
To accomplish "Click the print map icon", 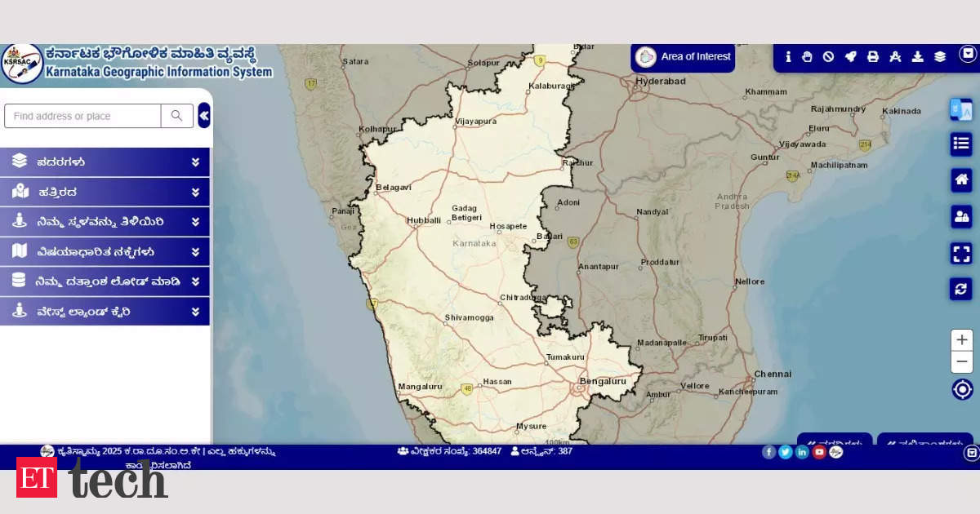I will pyautogui.click(x=872, y=57).
